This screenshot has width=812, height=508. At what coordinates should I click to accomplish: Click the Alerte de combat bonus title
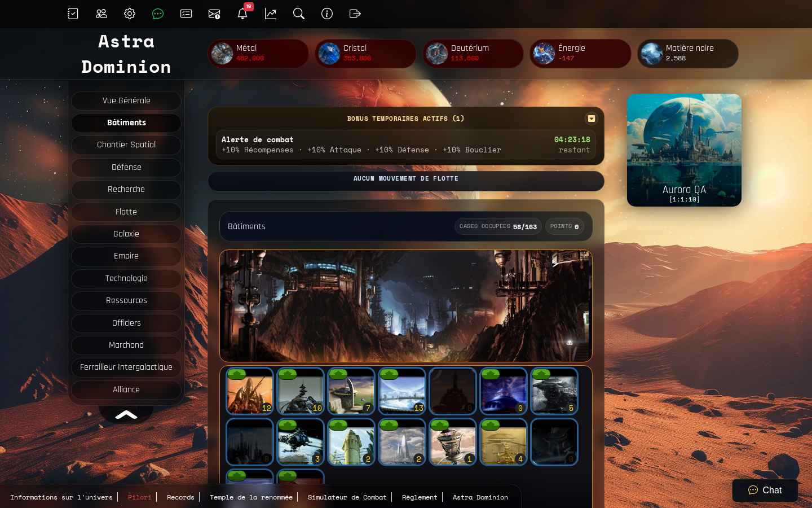tap(258, 140)
